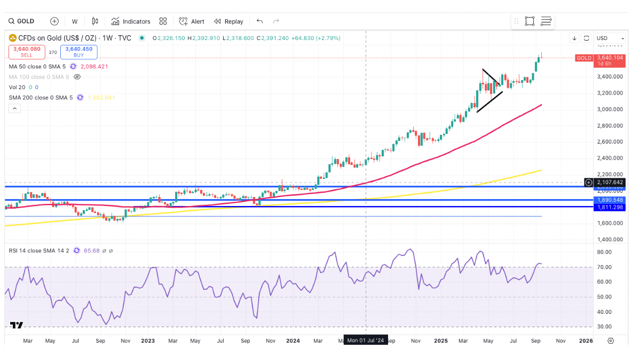Click the down arrow icon beside fullscreen button
The height and width of the screenshot is (364, 632).
[574, 38]
